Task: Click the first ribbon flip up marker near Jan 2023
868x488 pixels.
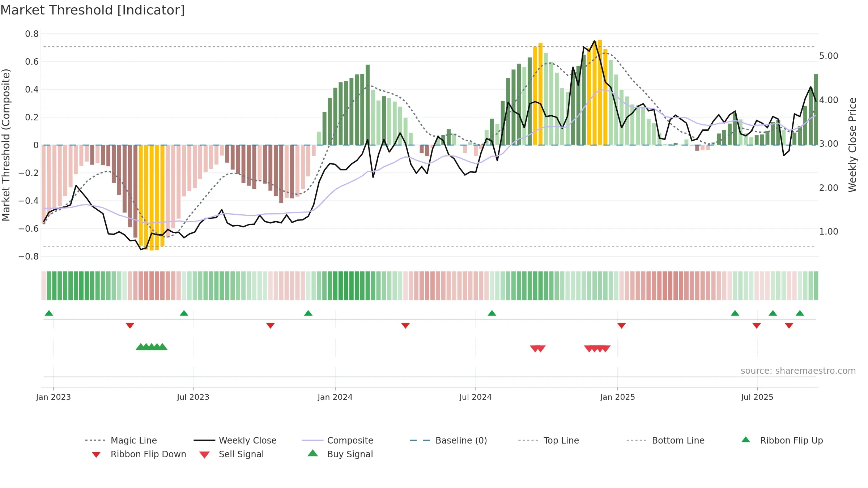Action: tap(49, 313)
